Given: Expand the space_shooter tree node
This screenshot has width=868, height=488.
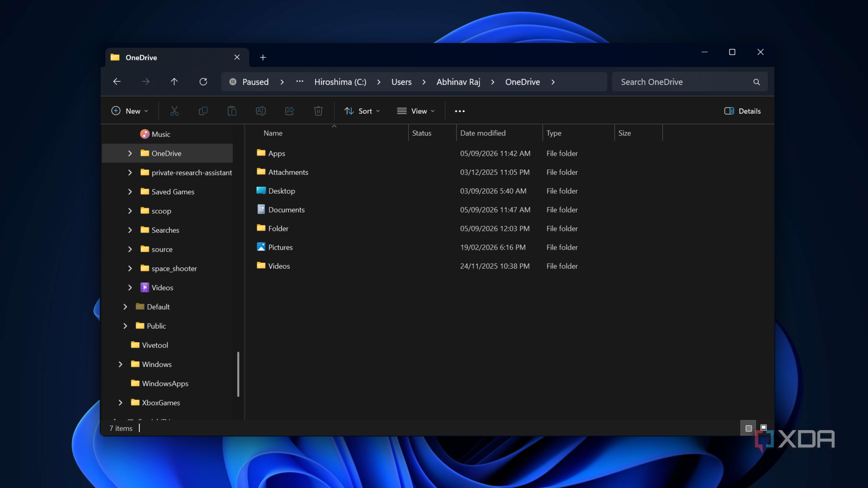Looking at the screenshot, I should (130, 269).
